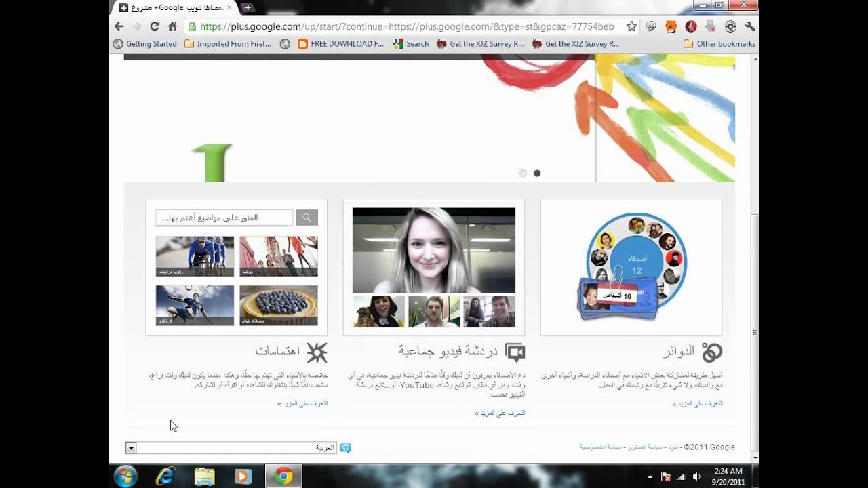Open the network signal tray icon

681,476
